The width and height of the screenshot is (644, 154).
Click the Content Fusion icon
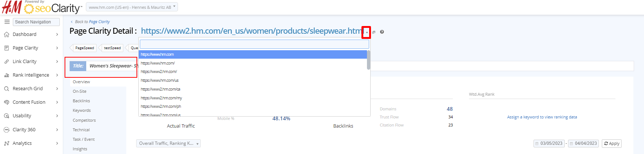pos(7,102)
